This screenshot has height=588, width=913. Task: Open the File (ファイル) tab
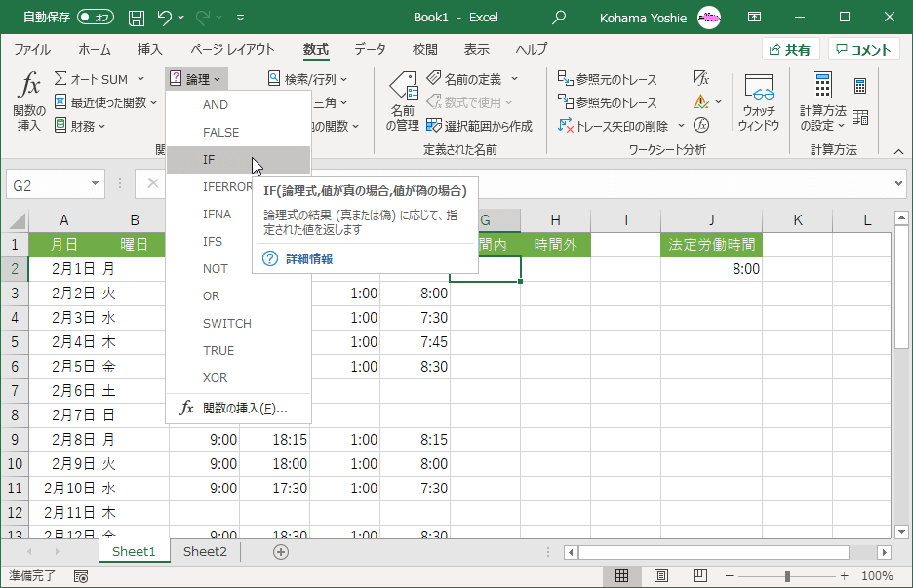32,50
